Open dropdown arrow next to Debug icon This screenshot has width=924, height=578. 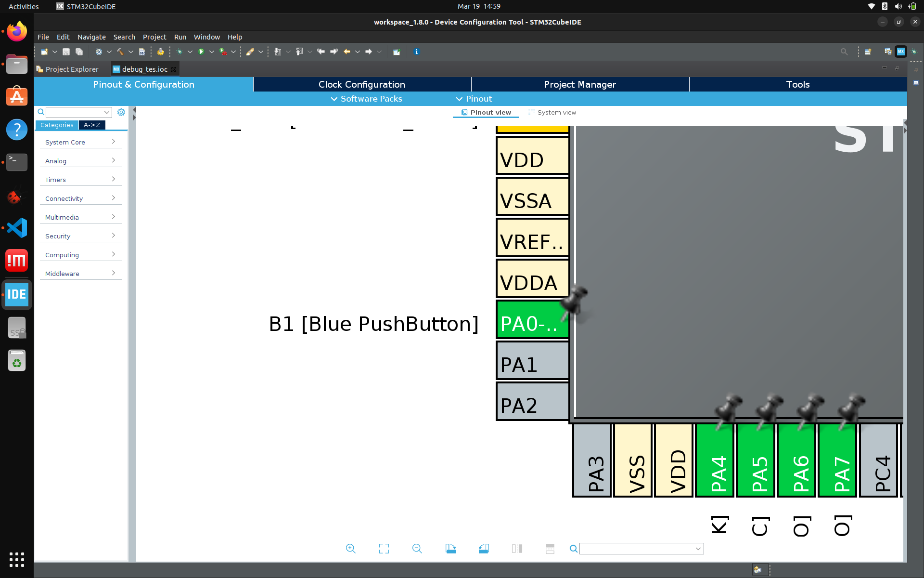click(190, 52)
